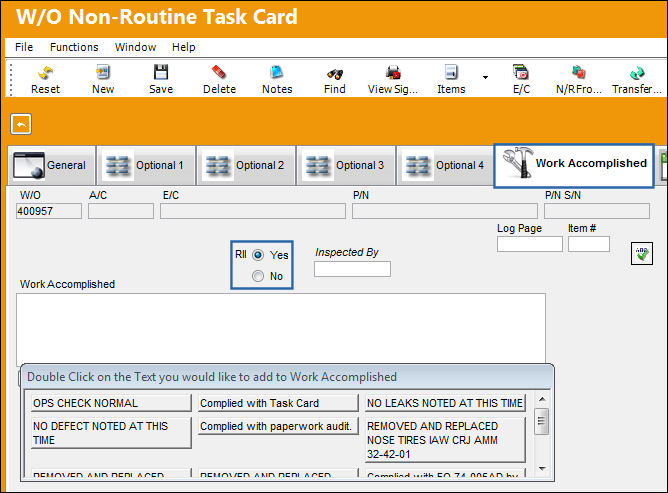Switch to the Optional 2 tab
Viewport: 668px width, 493px height.
point(246,165)
